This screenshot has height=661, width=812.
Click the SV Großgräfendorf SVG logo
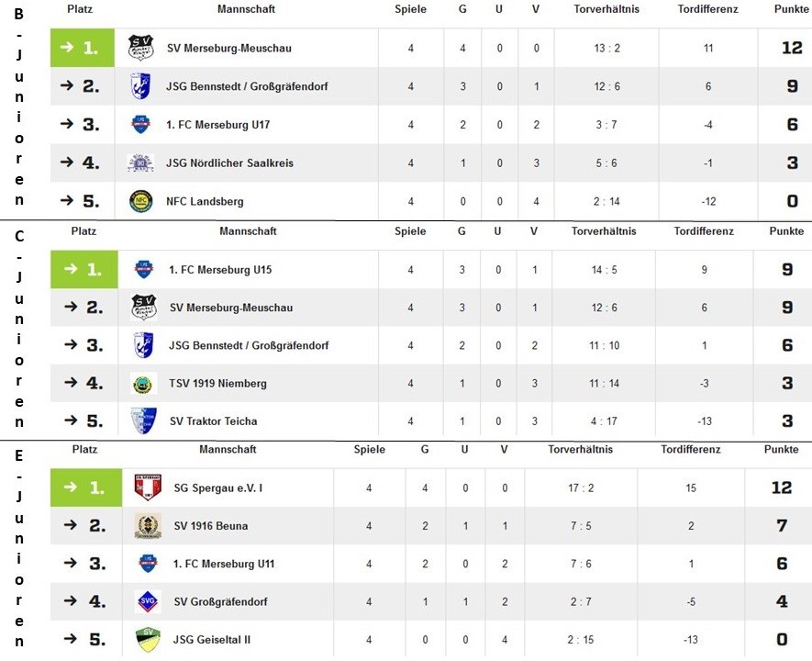(147, 601)
